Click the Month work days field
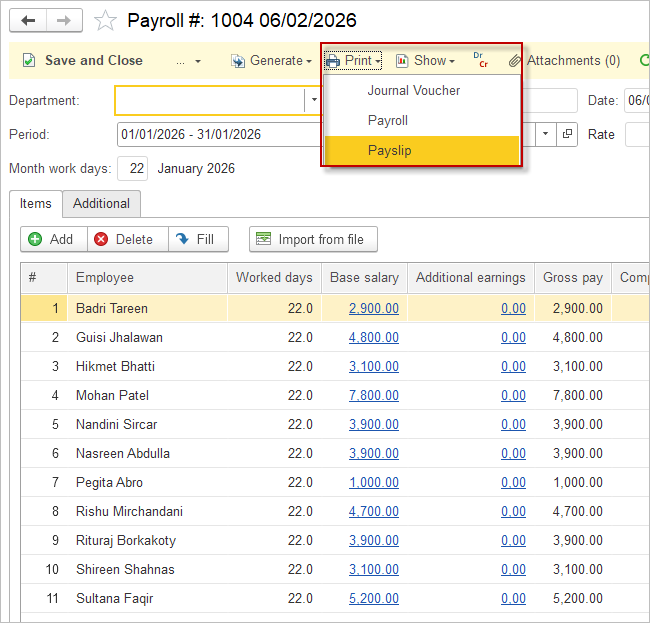 pyautogui.click(x=133, y=168)
